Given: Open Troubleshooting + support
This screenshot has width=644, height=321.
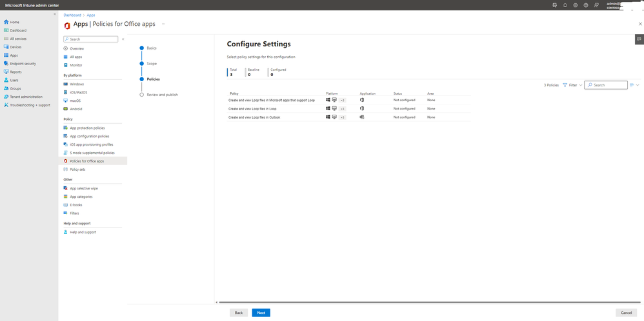Looking at the screenshot, I should click(26, 105).
